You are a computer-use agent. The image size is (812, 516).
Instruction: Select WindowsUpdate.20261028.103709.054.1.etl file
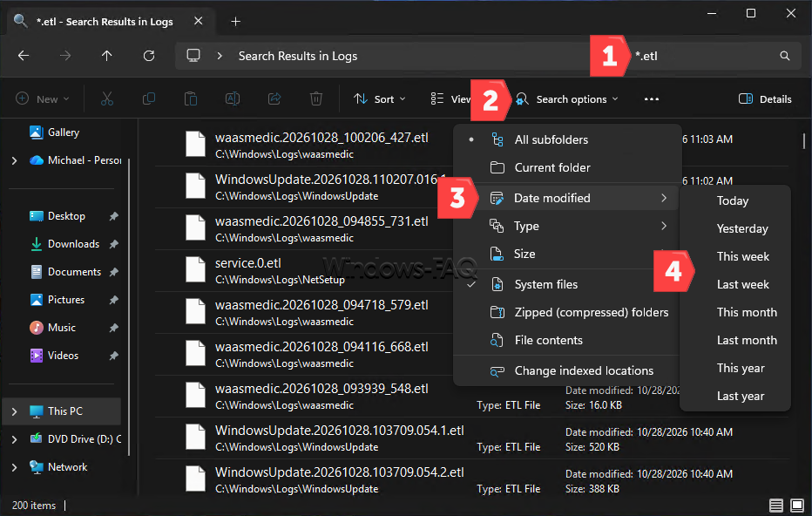(x=339, y=431)
